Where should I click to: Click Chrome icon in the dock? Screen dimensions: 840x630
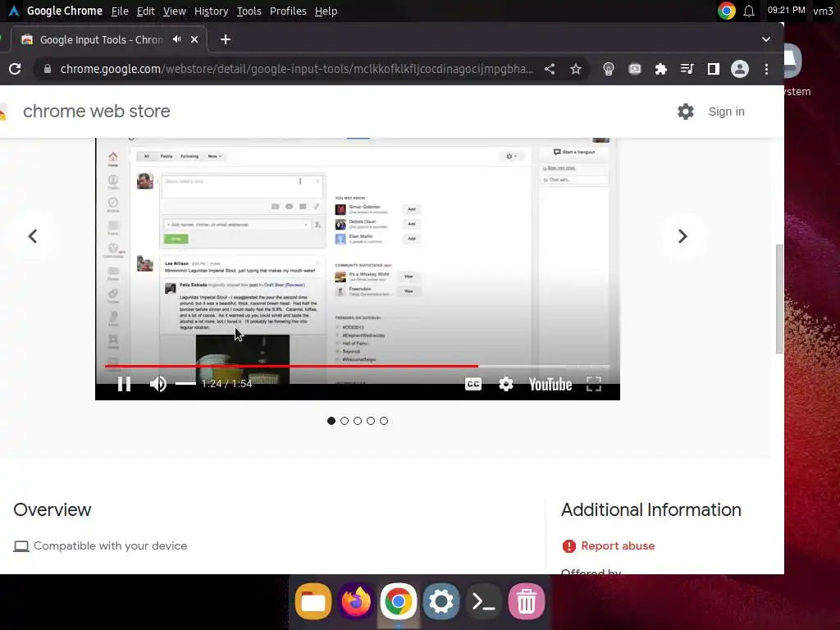pyautogui.click(x=399, y=601)
